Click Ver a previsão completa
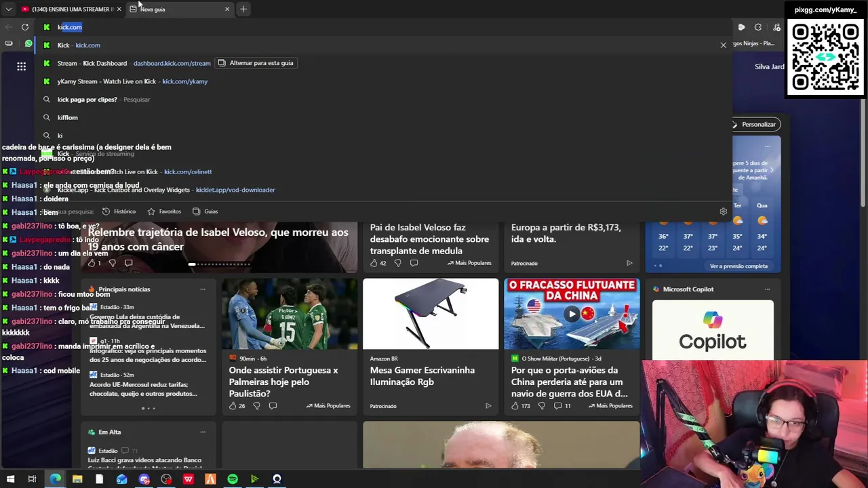868x488 pixels. click(738, 266)
